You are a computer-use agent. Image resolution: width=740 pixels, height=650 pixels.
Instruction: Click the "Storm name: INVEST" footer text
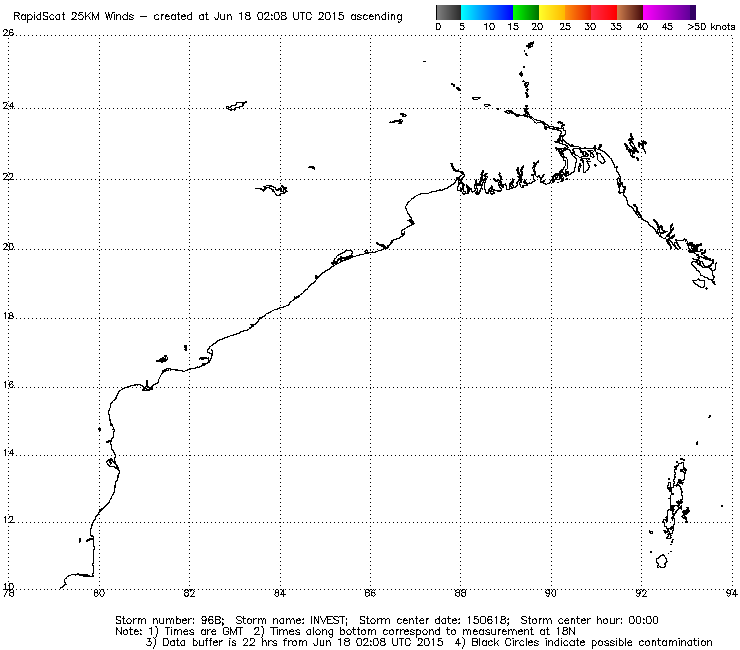291,620
